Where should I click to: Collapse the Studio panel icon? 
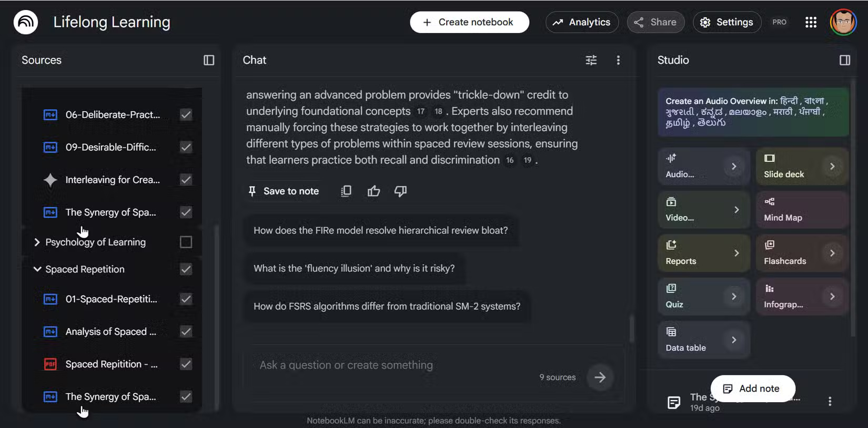pos(845,60)
